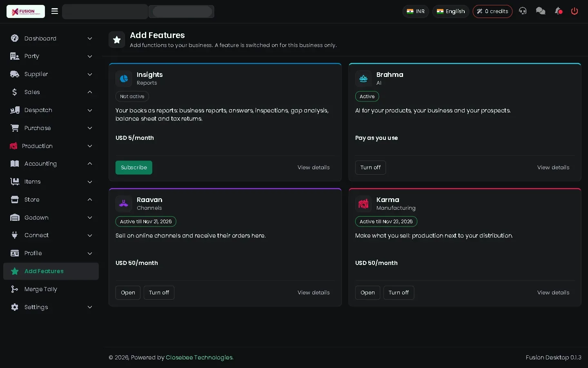Viewport: 588px width, 368px height.
Task: Click the Merge Tally branch icon
Action: (x=15, y=289)
